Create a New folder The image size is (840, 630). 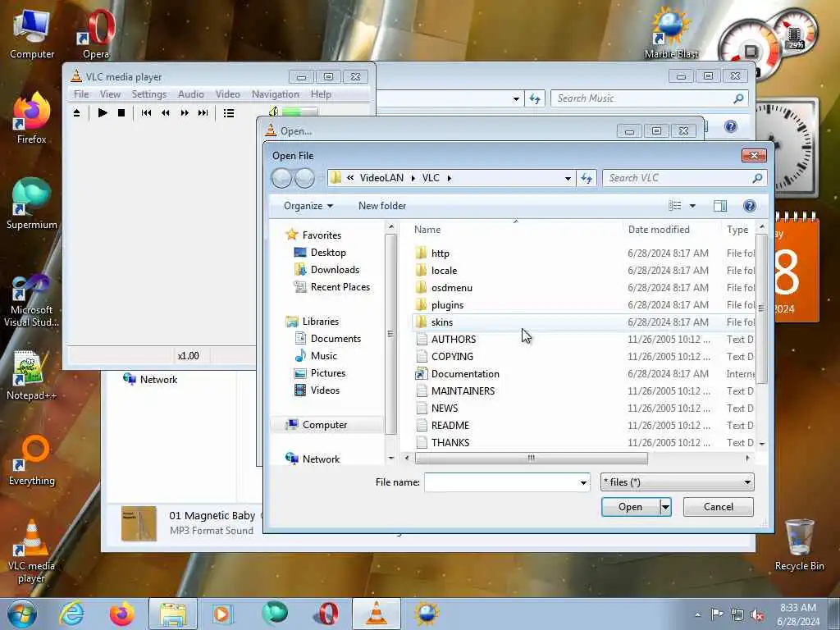382,206
